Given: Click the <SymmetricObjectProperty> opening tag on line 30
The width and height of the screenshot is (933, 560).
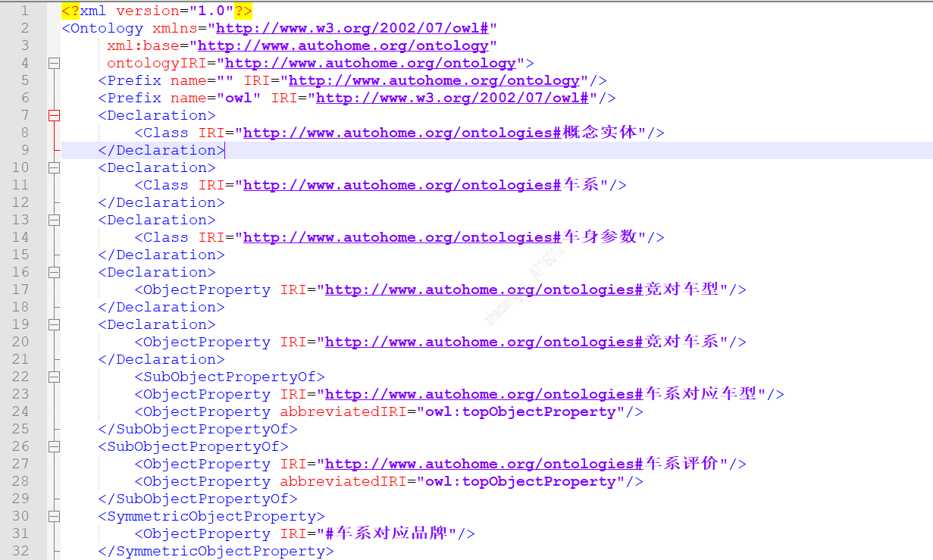Looking at the screenshot, I should click(x=211, y=517).
